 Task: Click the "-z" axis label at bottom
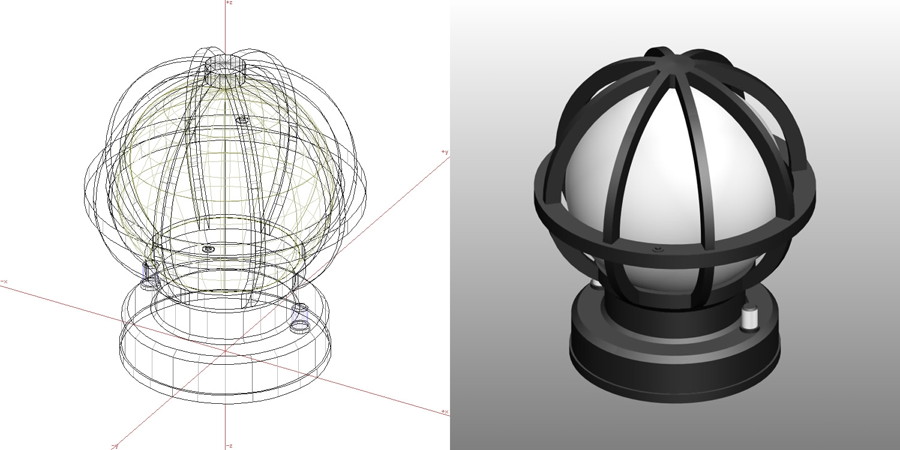pyautogui.click(x=229, y=446)
